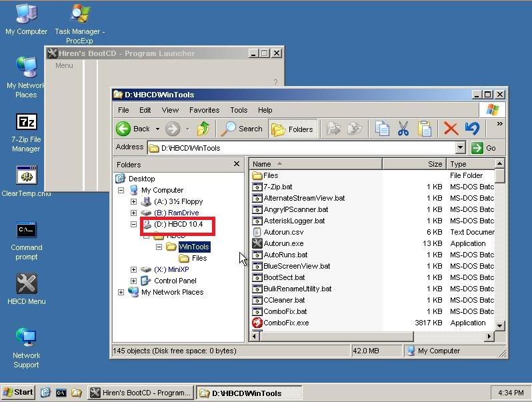Open the Address bar dropdown
This screenshot has width=532, height=402.
pyautogui.click(x=460, y=148)
